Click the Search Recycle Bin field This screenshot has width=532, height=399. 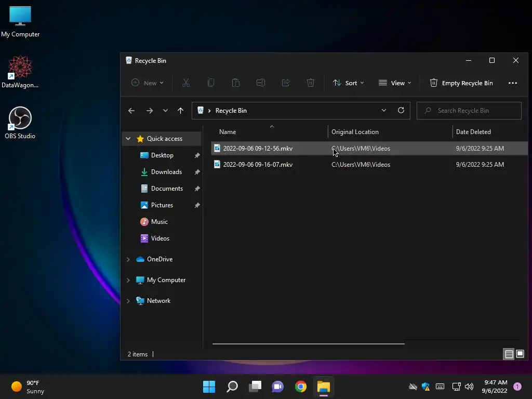(x=469, y=111)
